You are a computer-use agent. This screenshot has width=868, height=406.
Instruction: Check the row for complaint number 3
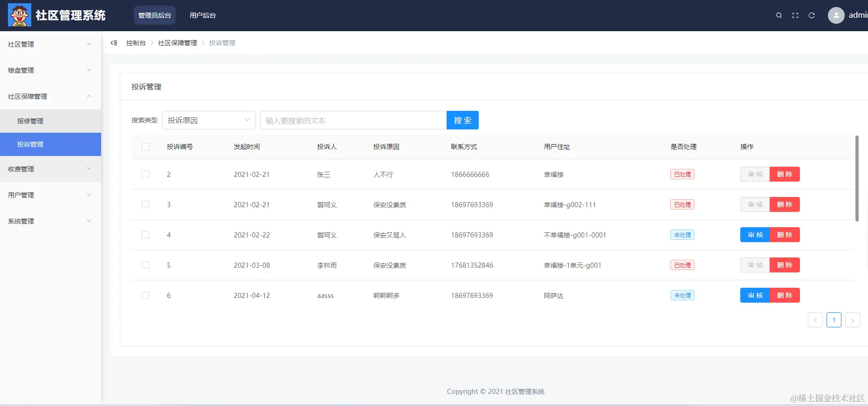[x=145, y=204]
